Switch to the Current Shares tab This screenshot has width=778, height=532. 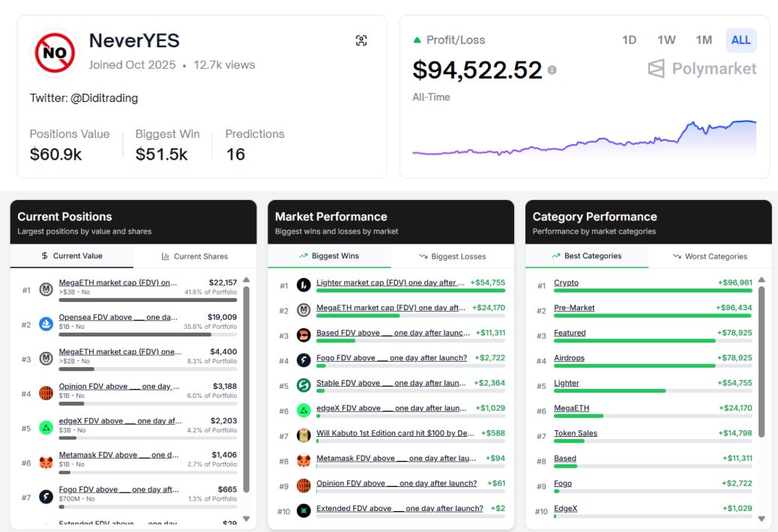pyautogui.click(x=195, y=256)
